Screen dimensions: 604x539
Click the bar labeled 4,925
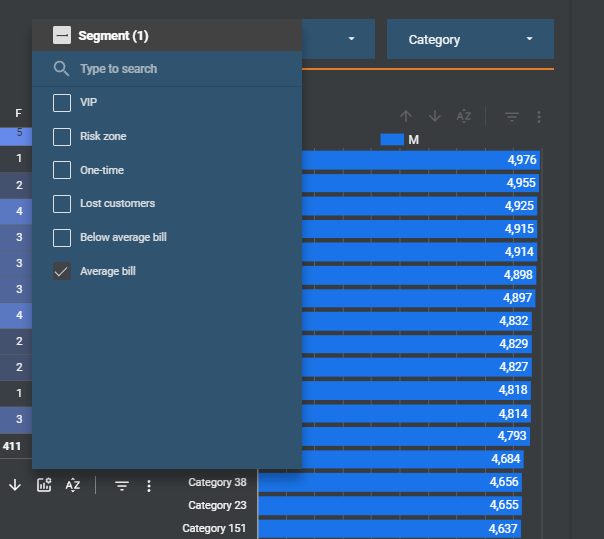419,206
